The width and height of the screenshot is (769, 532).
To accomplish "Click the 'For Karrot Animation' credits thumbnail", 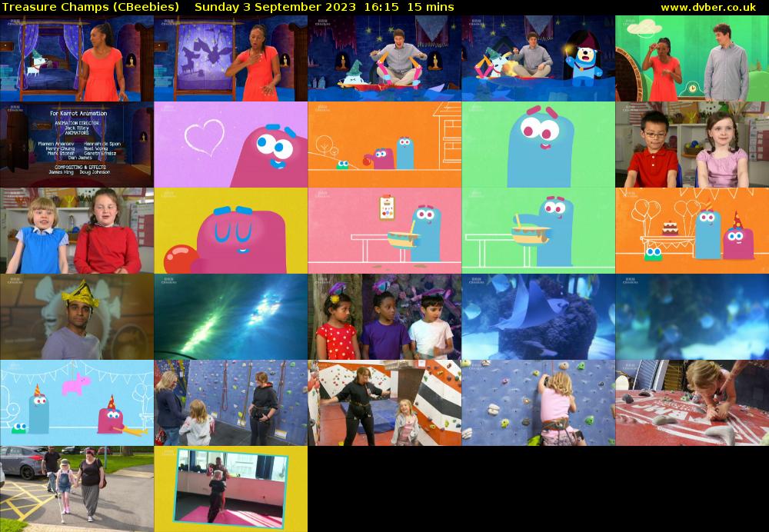I will [77, 144].
